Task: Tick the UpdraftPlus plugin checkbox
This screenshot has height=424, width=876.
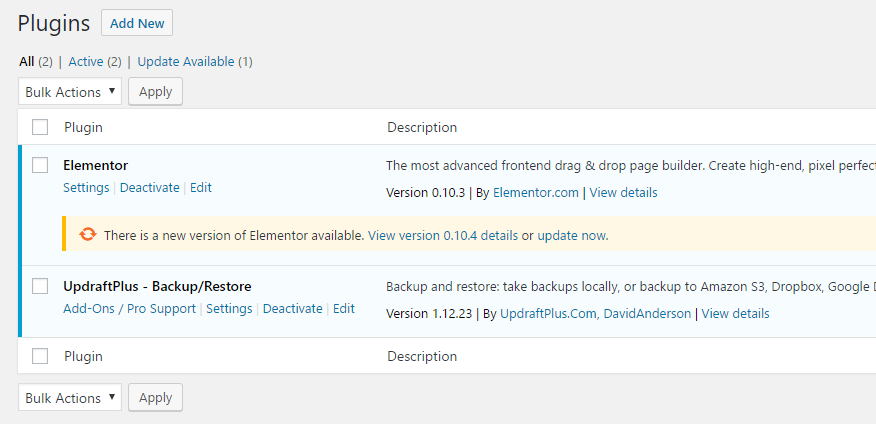Action: [x=40, y=286]
